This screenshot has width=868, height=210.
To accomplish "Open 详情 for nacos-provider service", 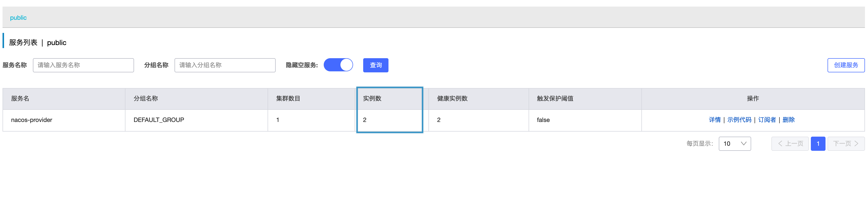I will coord(715,120).
